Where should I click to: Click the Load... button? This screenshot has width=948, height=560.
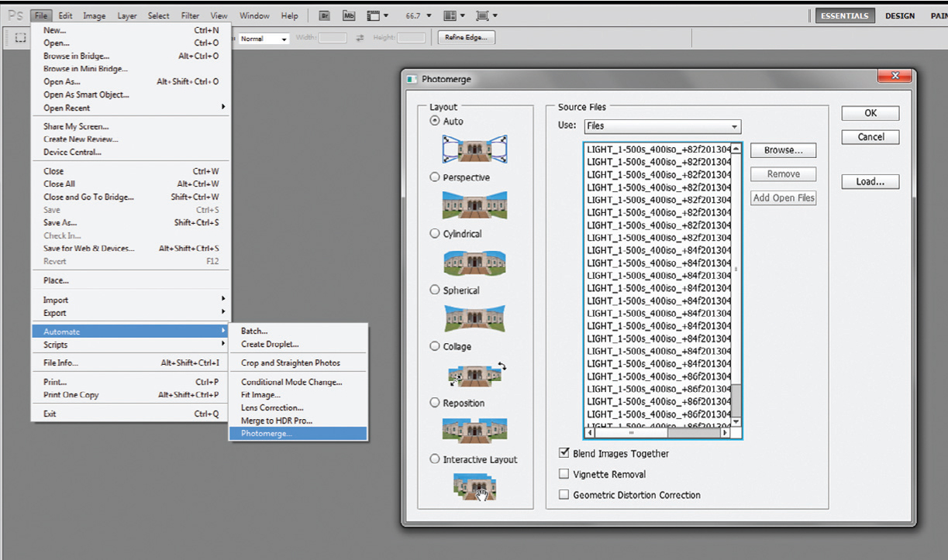pyautogui.click(x=870, y=182)
